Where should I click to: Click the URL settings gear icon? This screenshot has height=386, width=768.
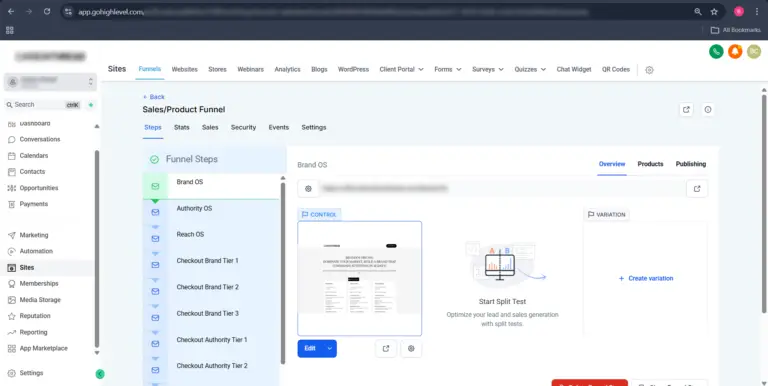(308, 189)
